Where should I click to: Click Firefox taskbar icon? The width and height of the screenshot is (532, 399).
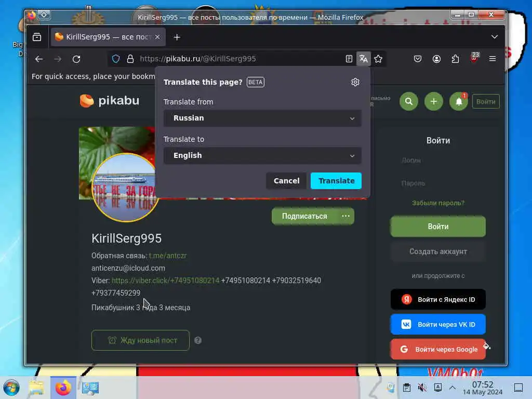[63, 388]
